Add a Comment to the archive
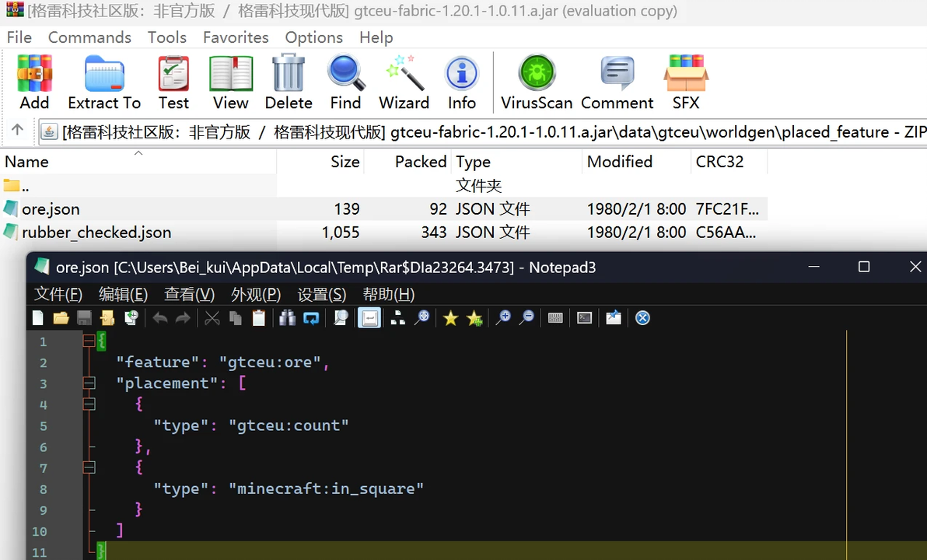The image size is (927, 560). point(617,82)
